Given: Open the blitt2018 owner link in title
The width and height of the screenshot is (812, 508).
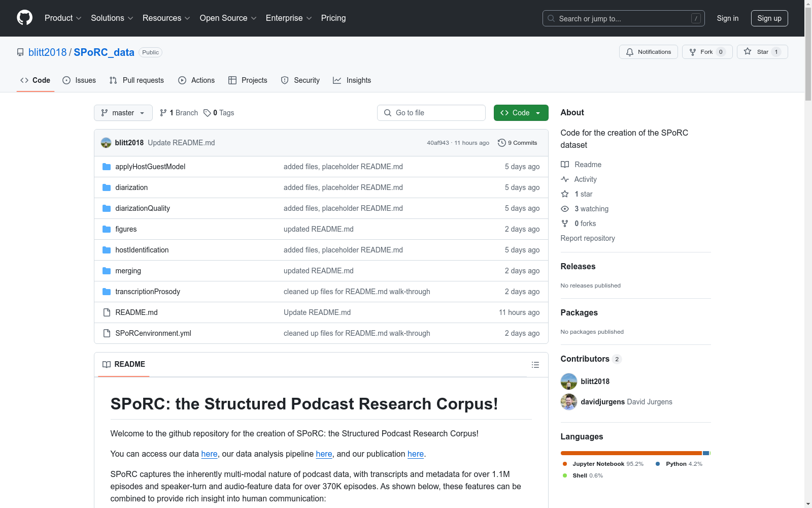Looking at the screenshot, I should pos(48,52).
